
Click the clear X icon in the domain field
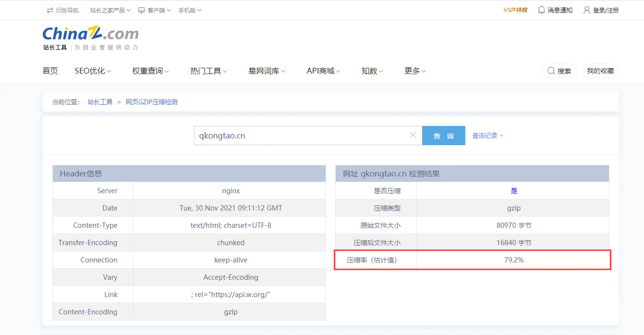413,136
